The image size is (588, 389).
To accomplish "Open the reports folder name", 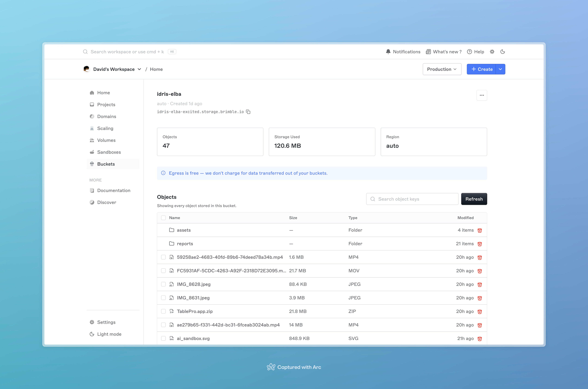I will click(185, 244).
